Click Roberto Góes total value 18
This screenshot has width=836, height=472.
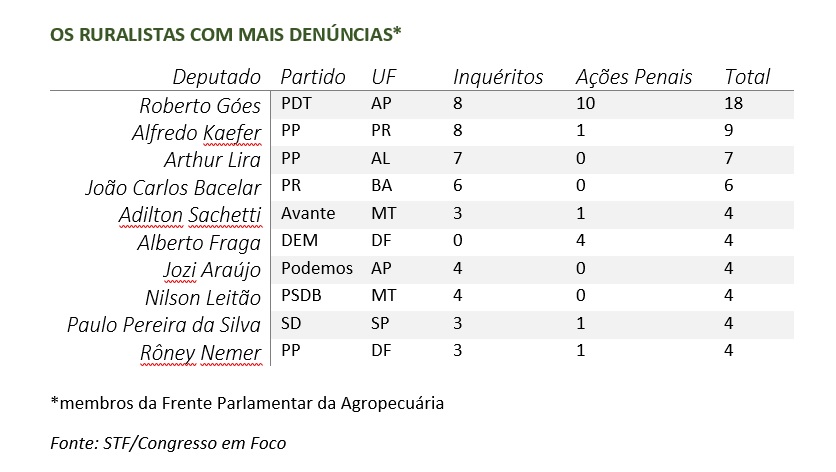[734, 103]
